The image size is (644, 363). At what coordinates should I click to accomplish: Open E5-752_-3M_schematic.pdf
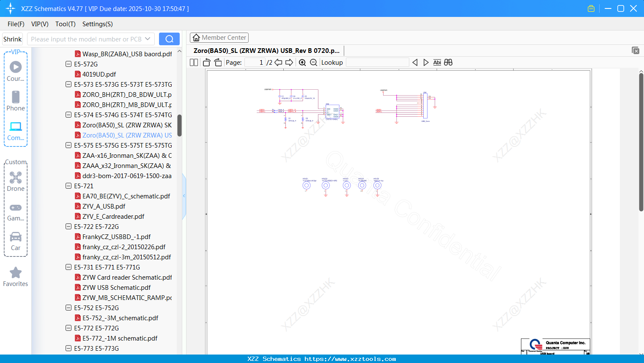[117, 318]
